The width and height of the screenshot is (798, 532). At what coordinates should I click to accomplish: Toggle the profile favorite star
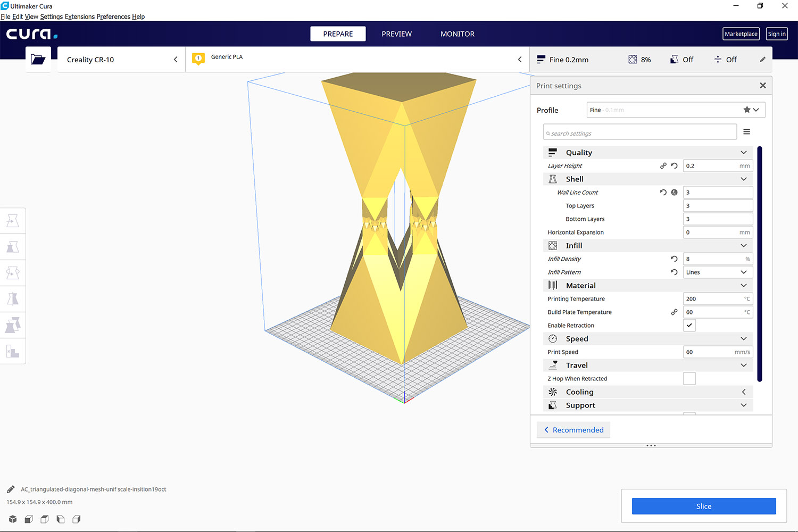[746, 110]
